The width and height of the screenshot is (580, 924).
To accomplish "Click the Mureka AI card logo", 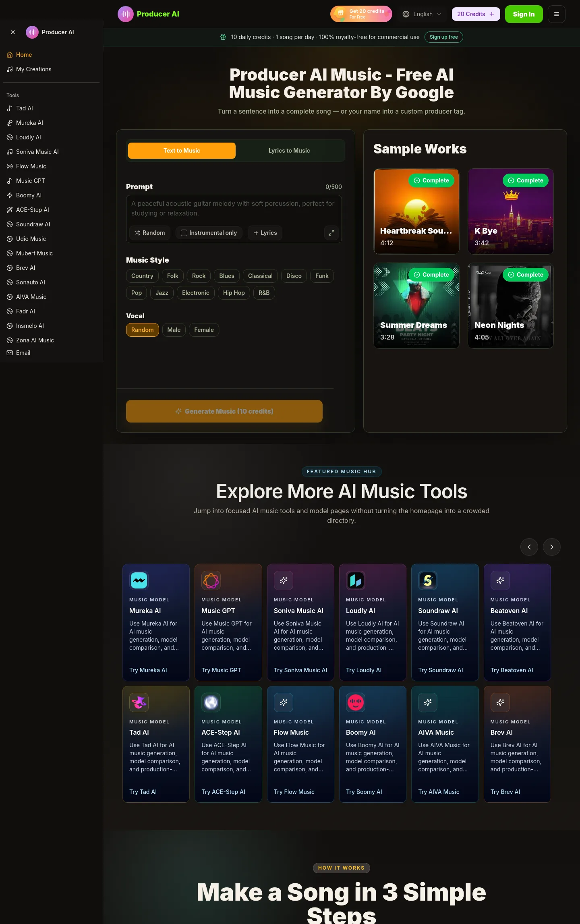I will (x=139, y=580).
